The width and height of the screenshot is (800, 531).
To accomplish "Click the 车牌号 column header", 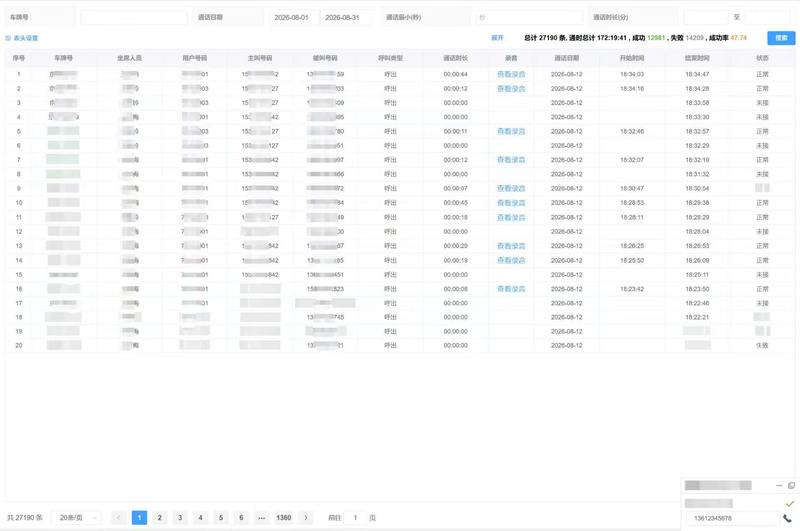I will click(64, 58).
